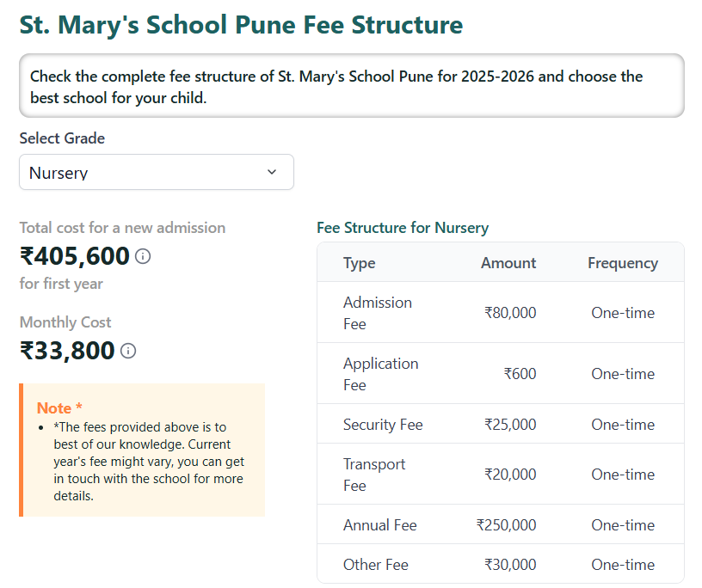This screenshot has width=702, height=588.
Task: Select the Application Fee row label
Action: point(380,374)
